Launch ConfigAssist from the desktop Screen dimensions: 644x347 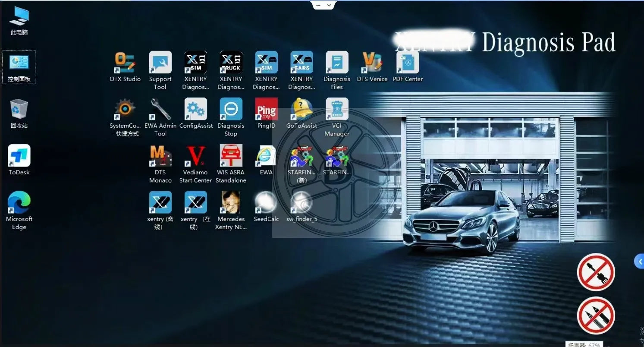coord(196,114)
